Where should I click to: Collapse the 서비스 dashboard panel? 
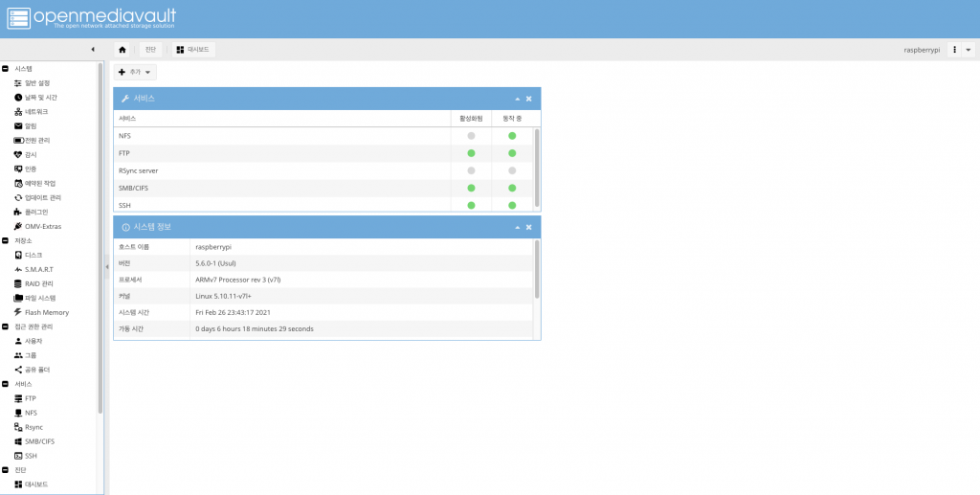point(518,99)
